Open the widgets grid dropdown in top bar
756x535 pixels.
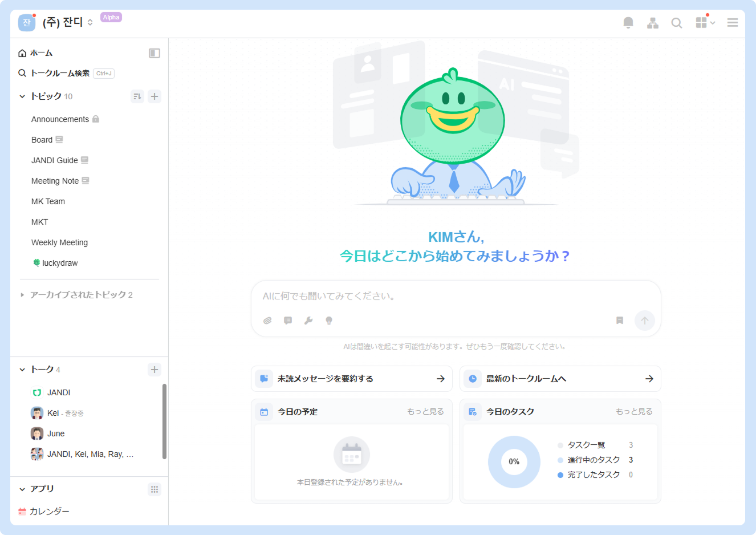[x=705, y=23]
